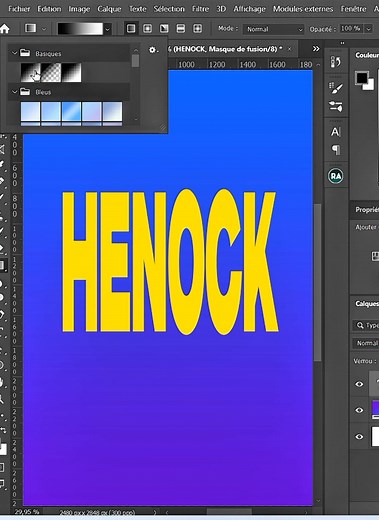Select the Linear gradient style
Image resolution: width=379 pixels, height=520 pixels.
pos(131,29)
